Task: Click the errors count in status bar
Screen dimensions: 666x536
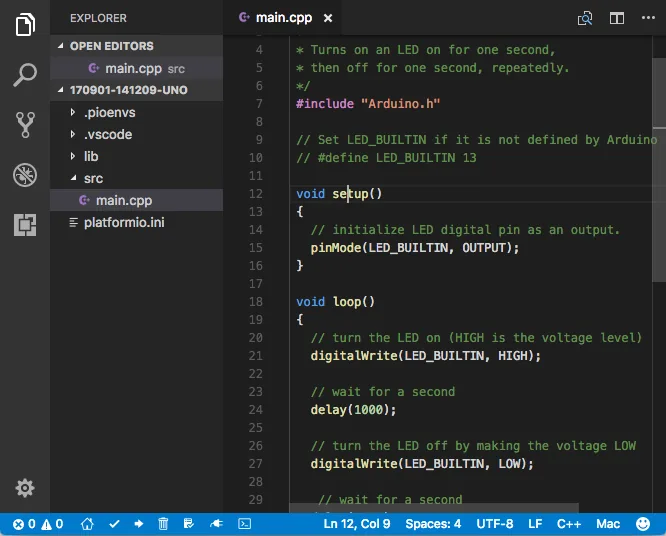Action: click(25, 524)
